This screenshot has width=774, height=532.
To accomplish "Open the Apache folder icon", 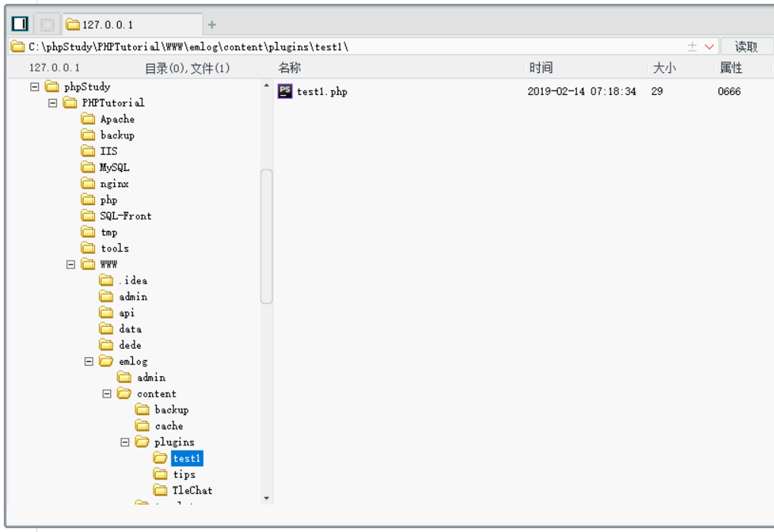I will coord(88,119).
